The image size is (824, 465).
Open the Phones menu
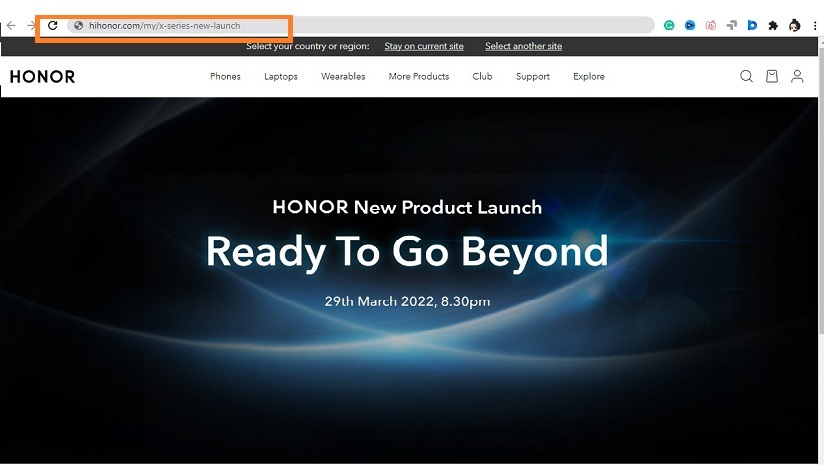(x=225, y=76)
